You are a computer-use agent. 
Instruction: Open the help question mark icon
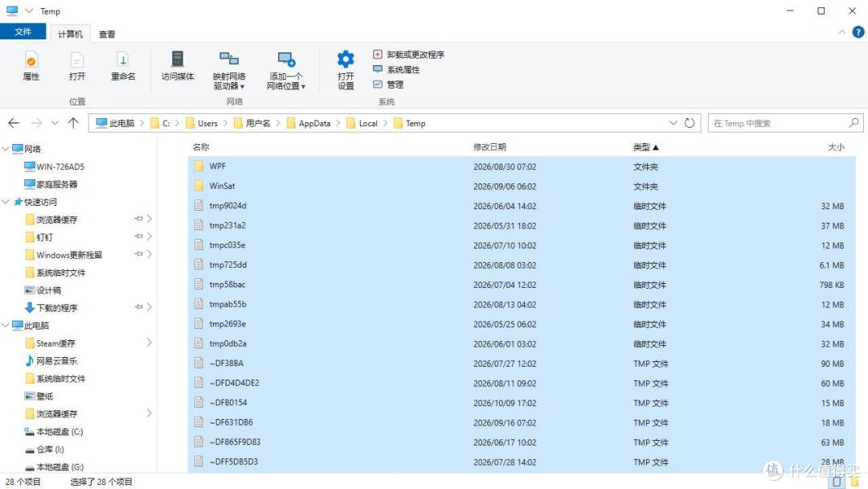pos(858,32)
